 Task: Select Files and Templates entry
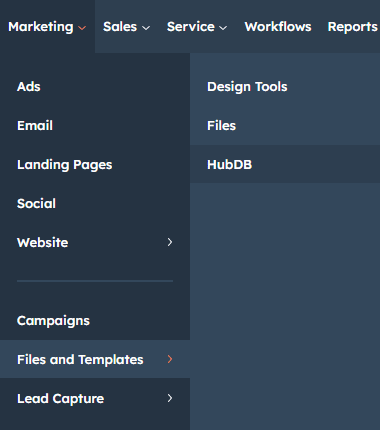click(x=95, y=359)
